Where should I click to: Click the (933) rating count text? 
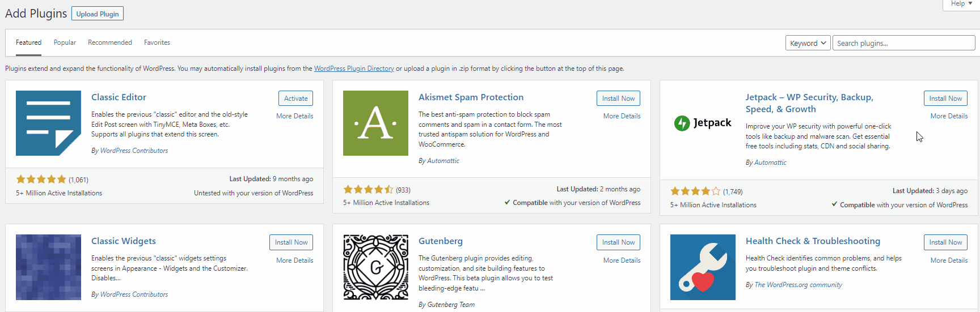pos(403,190)
